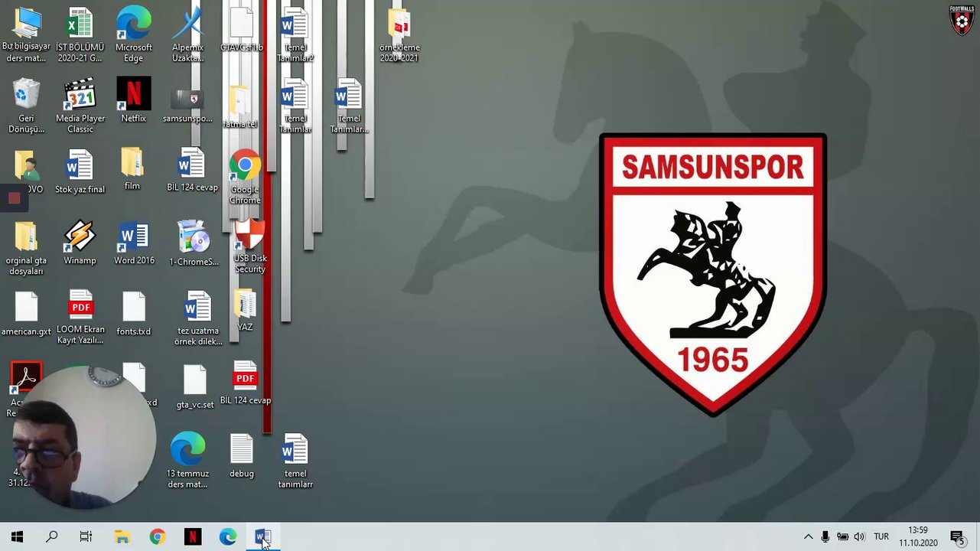
Task: Switch to Word on the taskbar
Action: click(x=262, y=537)
